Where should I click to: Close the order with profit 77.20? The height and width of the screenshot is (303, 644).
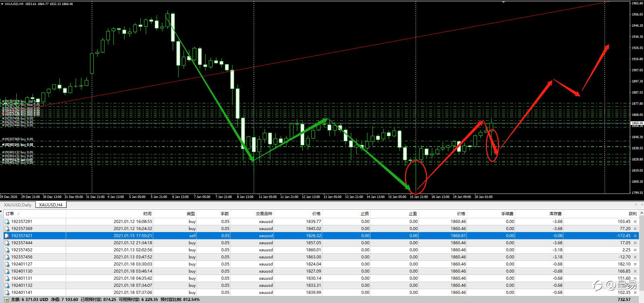[635, 229]
